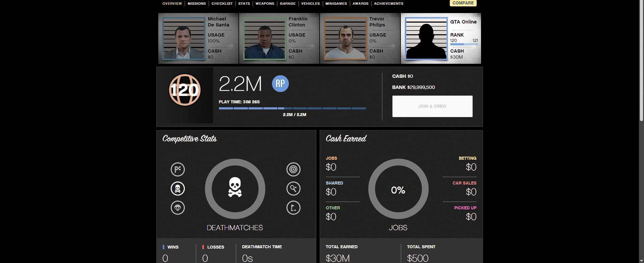The width and height of the screenshot is (644, 263).
Task: Click the "TOTAL EARNED" label
Action: point(341,247)
